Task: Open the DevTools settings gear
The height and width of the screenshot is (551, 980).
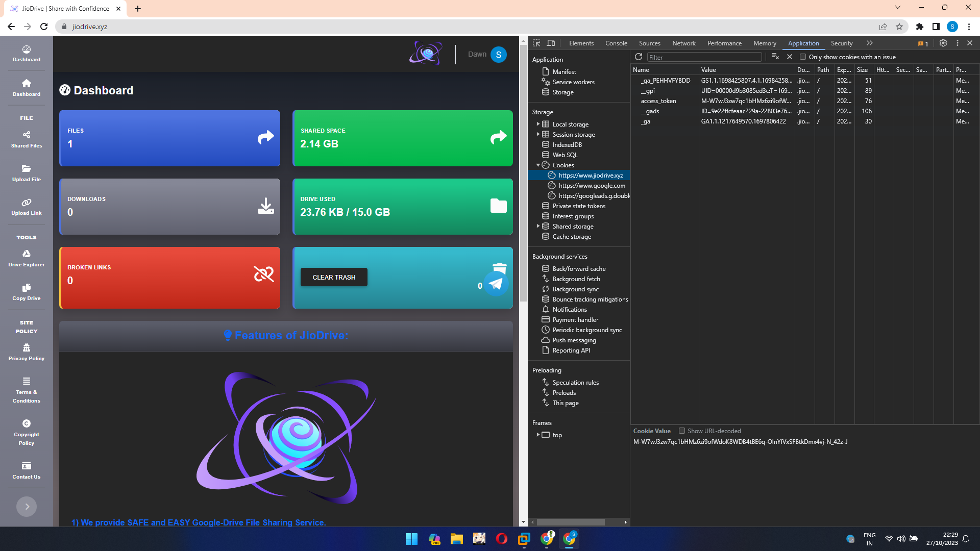Action: [x=943, y=43]
